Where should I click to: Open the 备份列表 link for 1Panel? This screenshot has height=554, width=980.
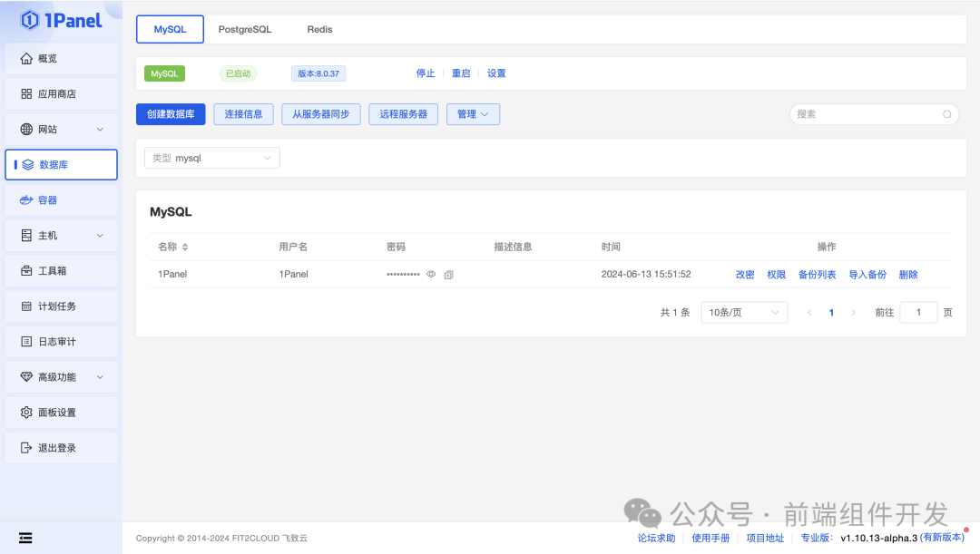point(817,274)
